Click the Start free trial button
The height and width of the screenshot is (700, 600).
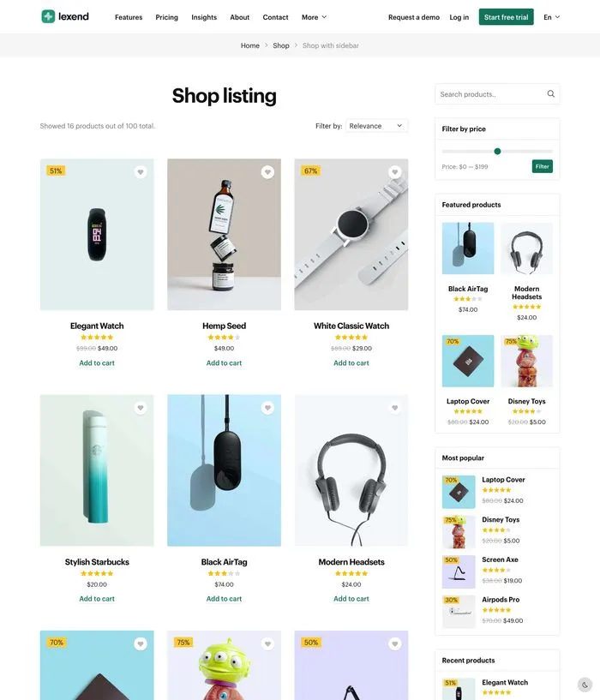tap(506, 17)
